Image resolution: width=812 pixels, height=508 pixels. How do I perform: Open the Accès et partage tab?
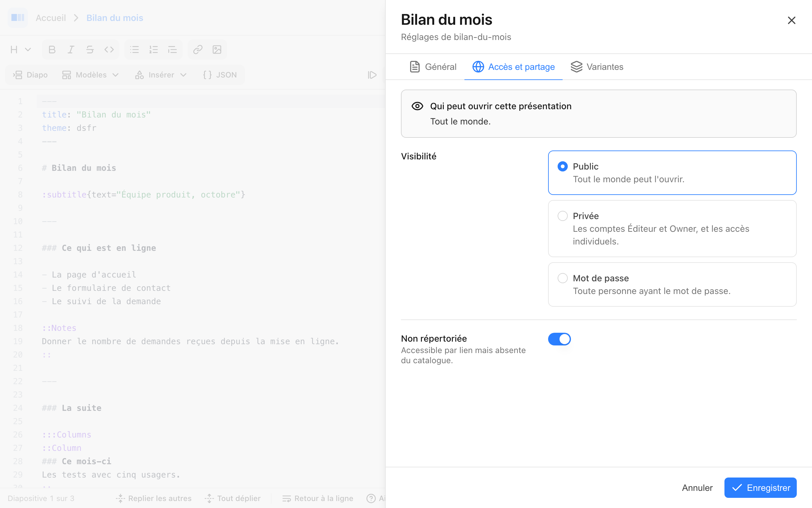[x=514, y=67]
